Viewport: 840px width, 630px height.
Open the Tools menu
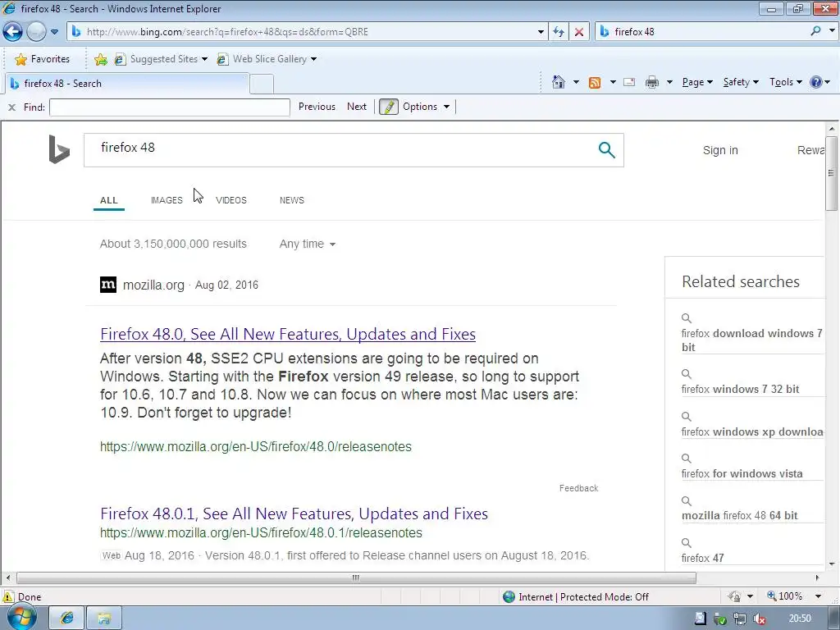click(x=785, y=82)
